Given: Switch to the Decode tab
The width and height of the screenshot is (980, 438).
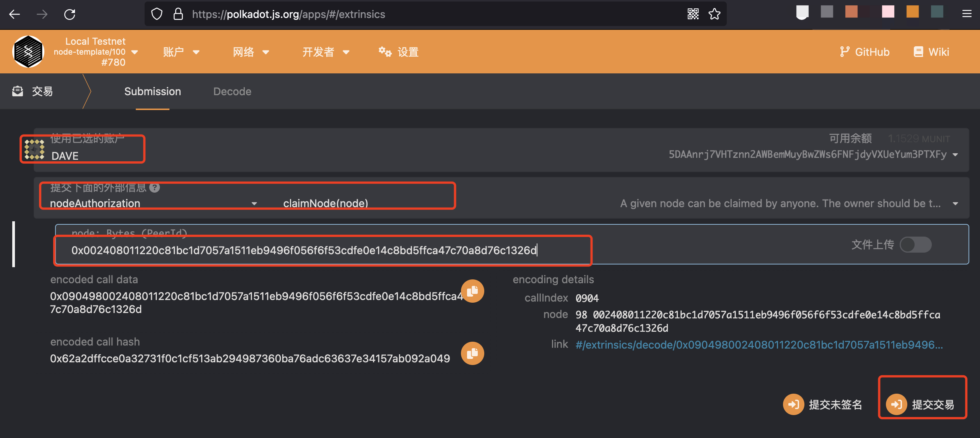Looking at the screenshot, I should (x=232, y=91).
